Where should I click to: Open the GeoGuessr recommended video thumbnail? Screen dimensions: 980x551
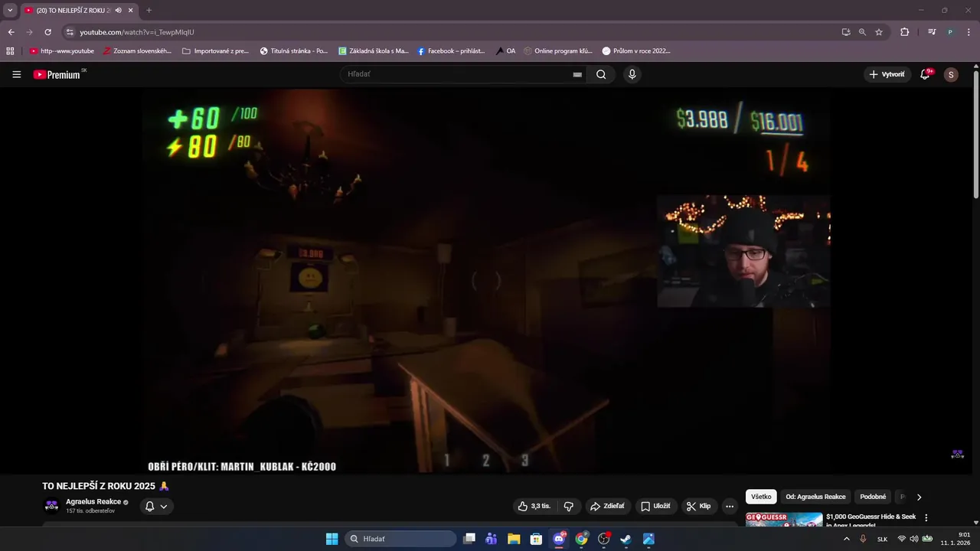click(784, 520)
